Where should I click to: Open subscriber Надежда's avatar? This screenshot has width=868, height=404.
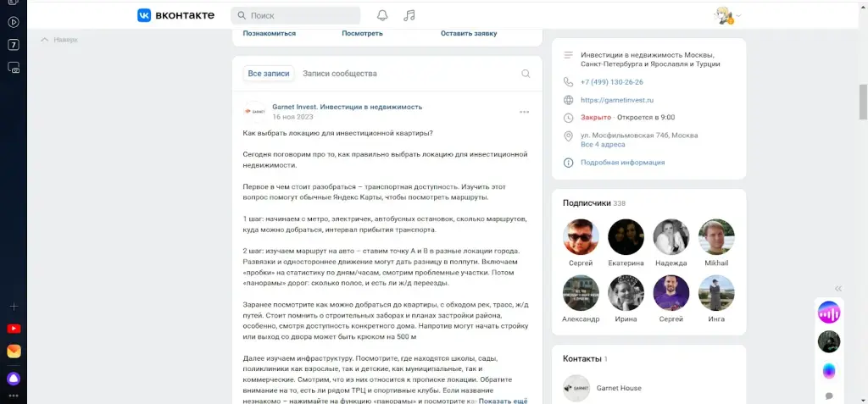click(x=671, y=237)
